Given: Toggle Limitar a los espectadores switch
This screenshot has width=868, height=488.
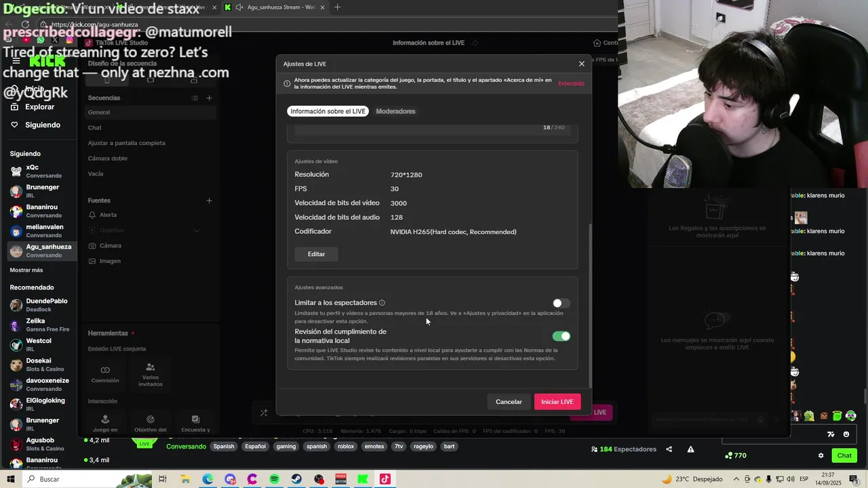Looking at the screenshot, I should [x=561, y=303].
